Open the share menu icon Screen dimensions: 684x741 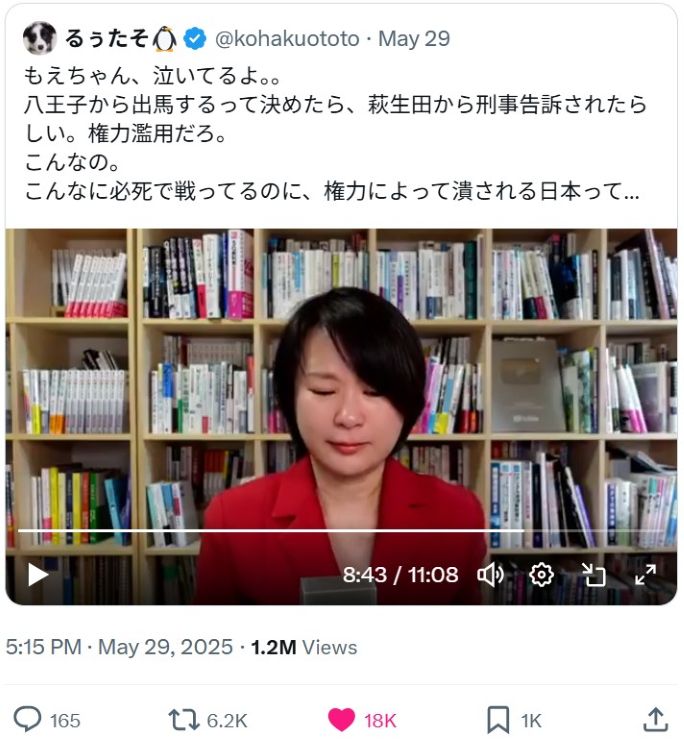coord(655,719)
